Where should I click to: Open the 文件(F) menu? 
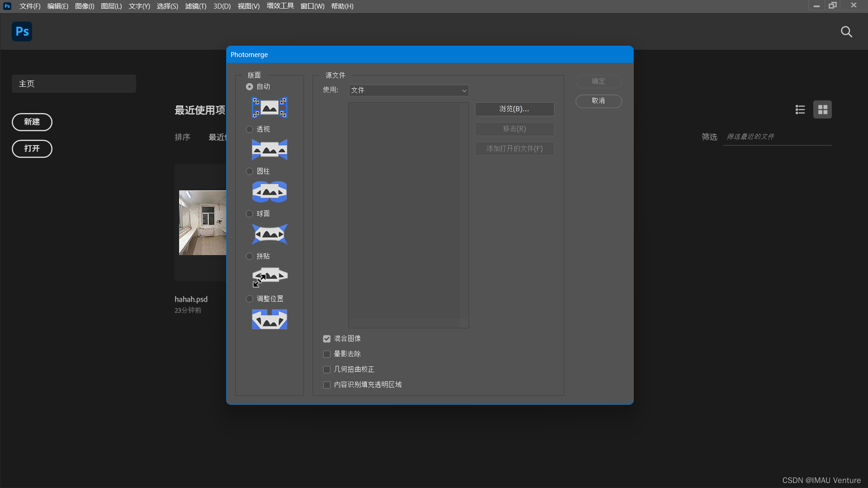click(x=30, y=6)
